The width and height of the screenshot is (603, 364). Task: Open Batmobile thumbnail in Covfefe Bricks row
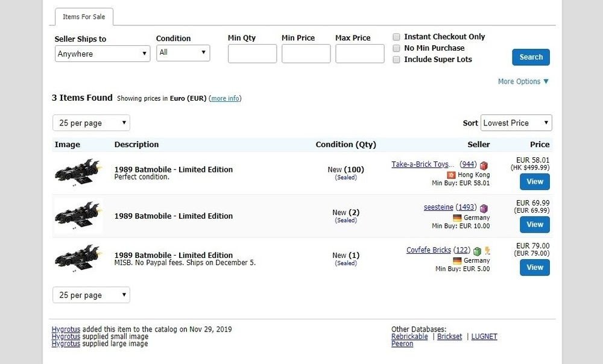(79, 259)
